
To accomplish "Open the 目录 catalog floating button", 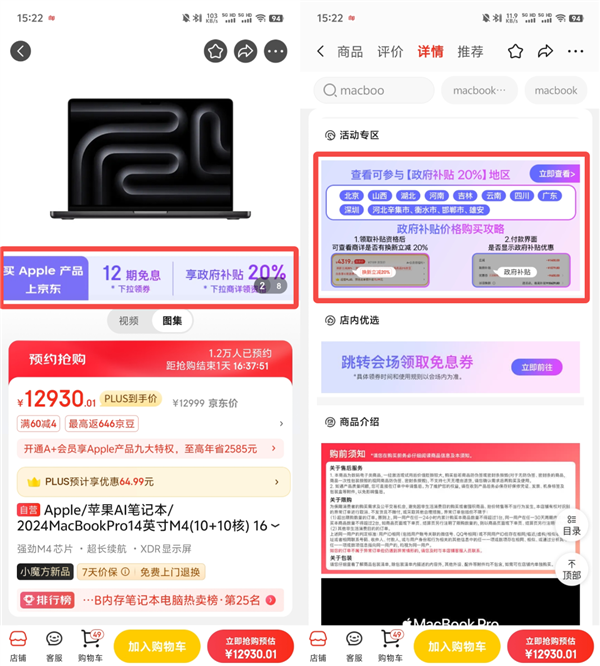I will point(571,524).
